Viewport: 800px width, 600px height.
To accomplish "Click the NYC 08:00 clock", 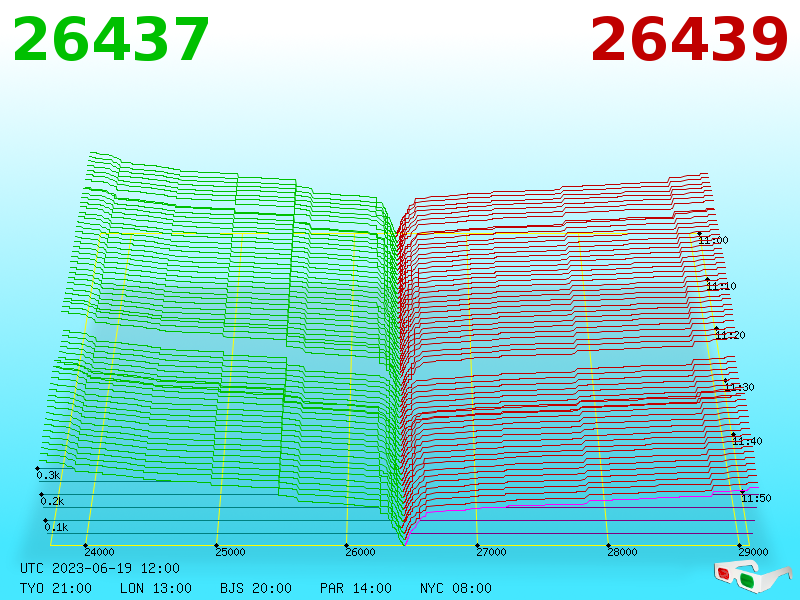I will tap(456, 588).
